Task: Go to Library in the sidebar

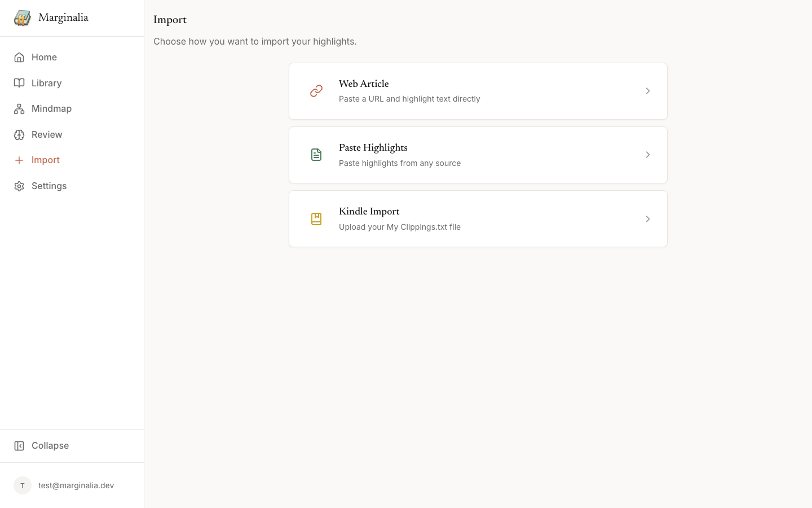Action: (x=47, y=83)
